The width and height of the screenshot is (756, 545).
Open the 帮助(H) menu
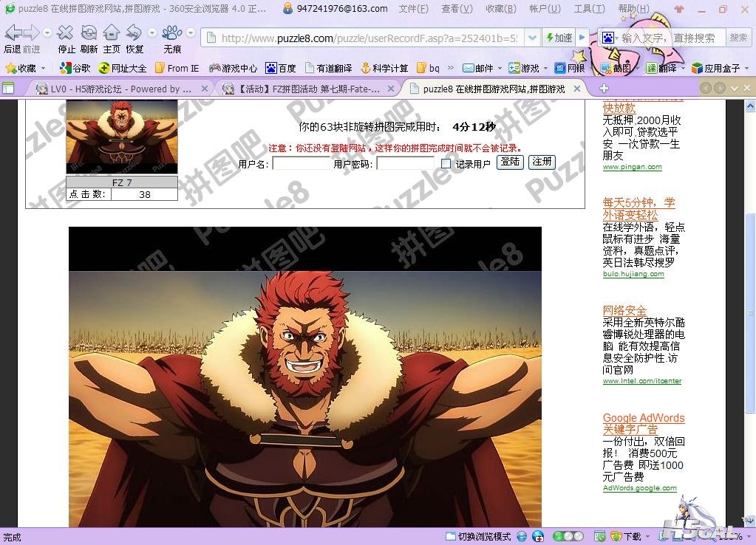(x=633, y=9)
